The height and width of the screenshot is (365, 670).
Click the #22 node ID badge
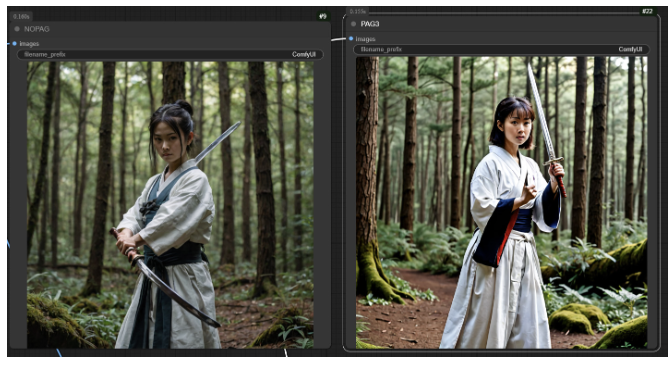647,11
